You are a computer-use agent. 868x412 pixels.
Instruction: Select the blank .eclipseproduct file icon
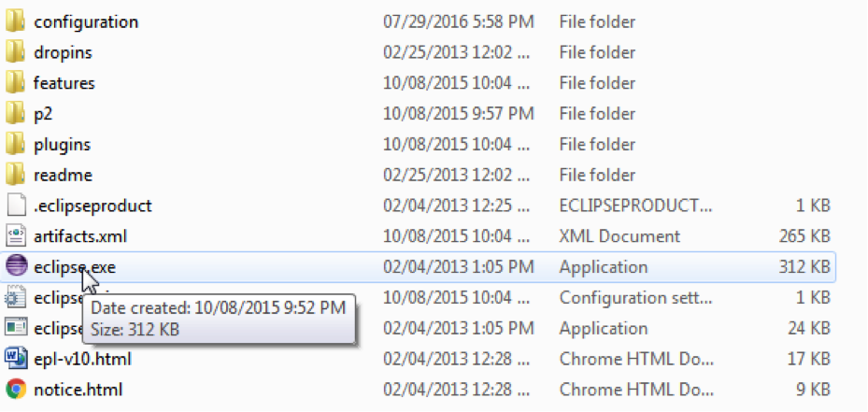tap(16, 206)
